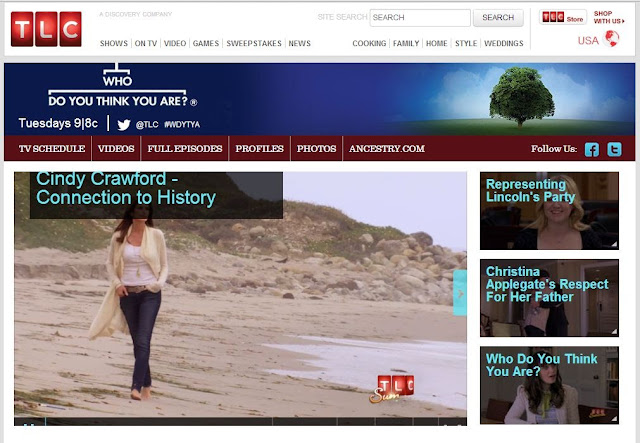Advance the video carousel with the right arrow
640x443 pixels.
(460, 293)
